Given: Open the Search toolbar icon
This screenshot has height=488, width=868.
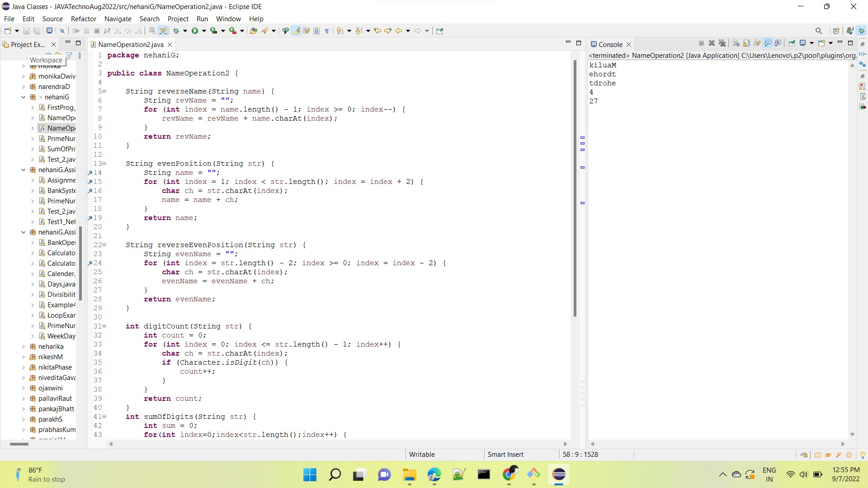Looking at the screenshot, I should pyautogui.click(x=819, y=31).
